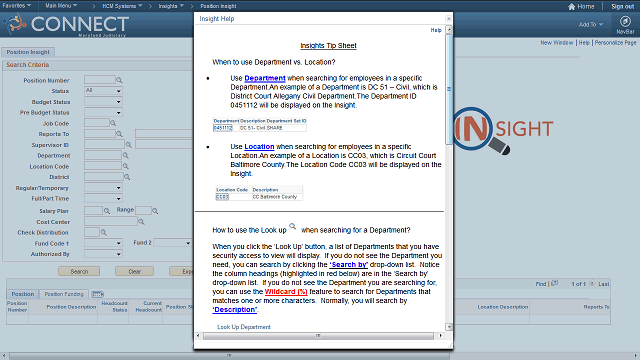Close the Insight Help dialog

pyautogui.click(x=449, y=18)
